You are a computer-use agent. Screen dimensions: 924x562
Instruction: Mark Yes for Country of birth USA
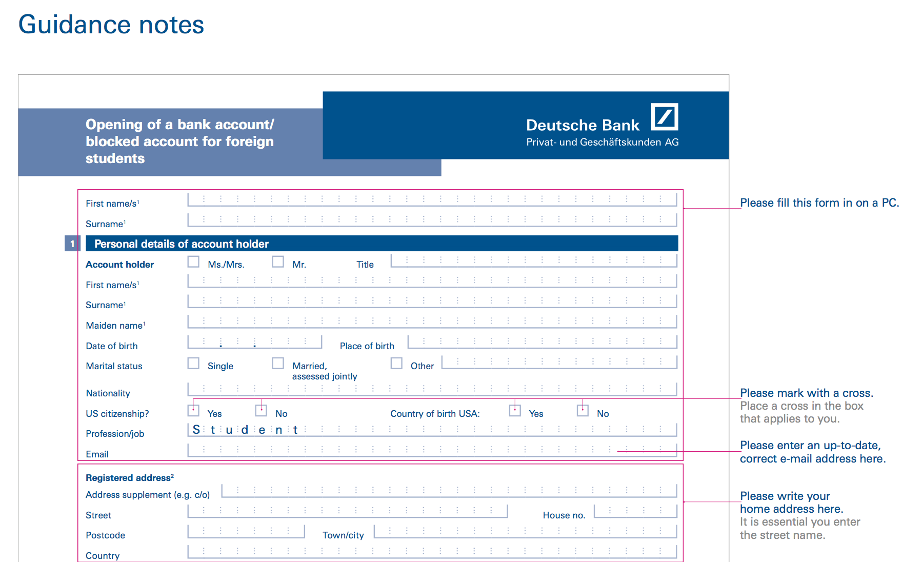point(515,410)
